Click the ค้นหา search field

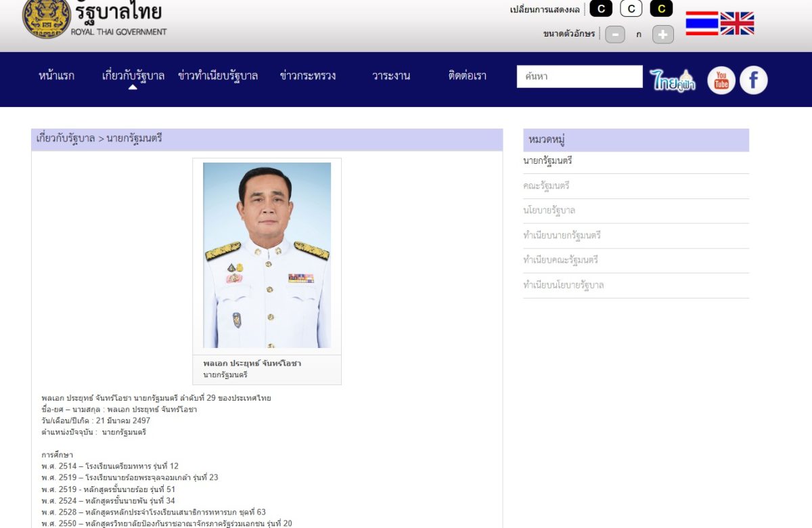tap(579, 76)
